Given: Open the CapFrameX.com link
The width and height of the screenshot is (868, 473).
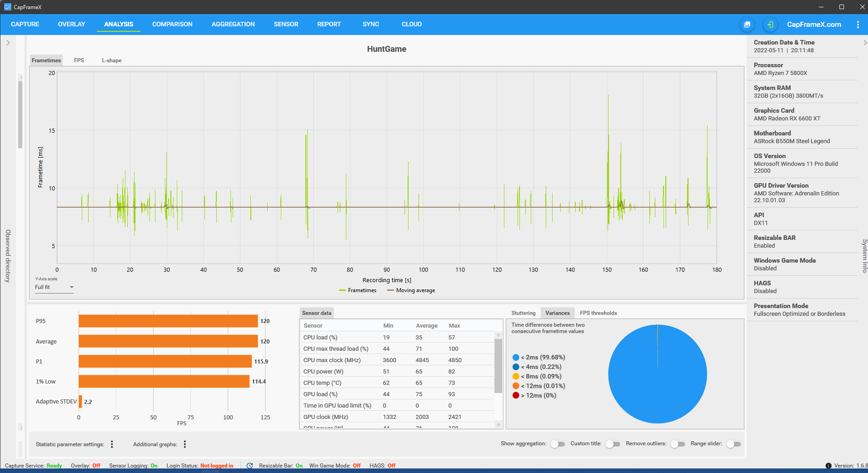Looking at the screenshot, I should [814, 25].
